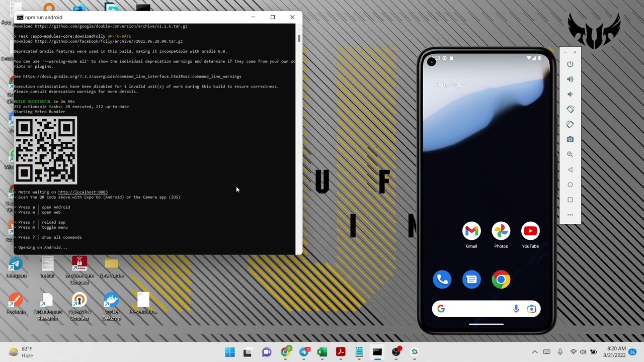Open Wi-Fi network tray icon

tap(573, 352)
